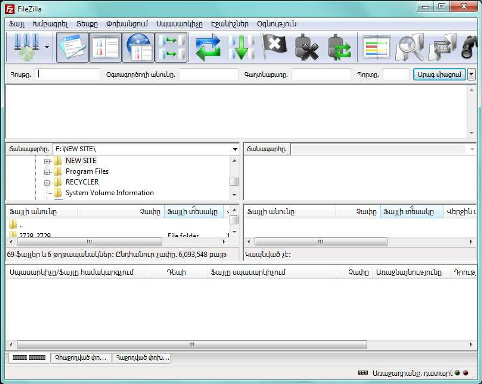Open the local site path dropdown

click(235, 149)
